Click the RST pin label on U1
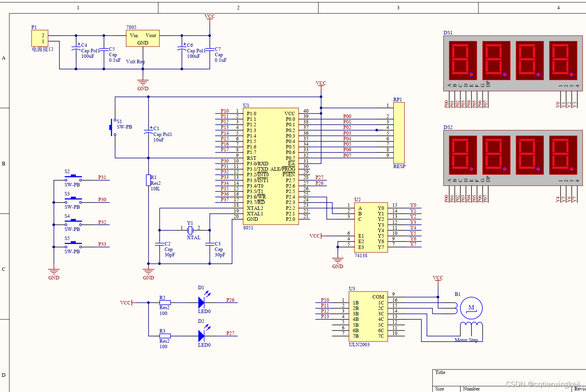The height and width of the screenshot is (392, 586). pyautogui.click(x=251, y=158)
